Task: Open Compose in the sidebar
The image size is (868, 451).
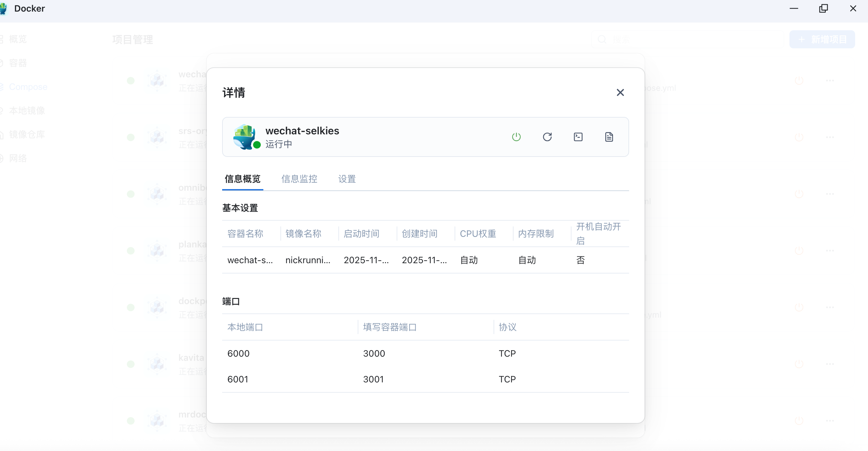Action: pos(28,87)
